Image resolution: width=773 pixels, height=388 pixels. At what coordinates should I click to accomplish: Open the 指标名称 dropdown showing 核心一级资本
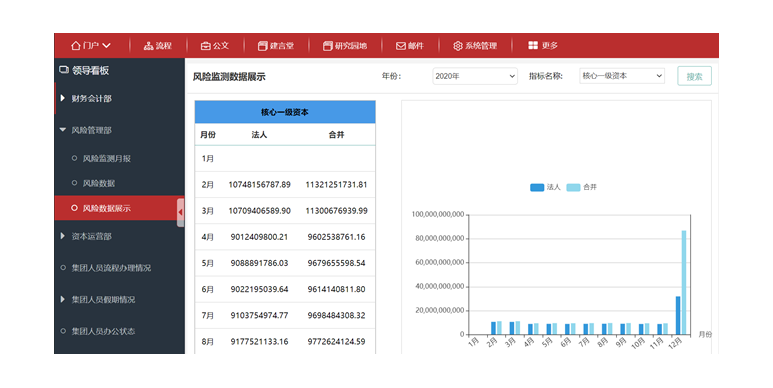(622, 76)
